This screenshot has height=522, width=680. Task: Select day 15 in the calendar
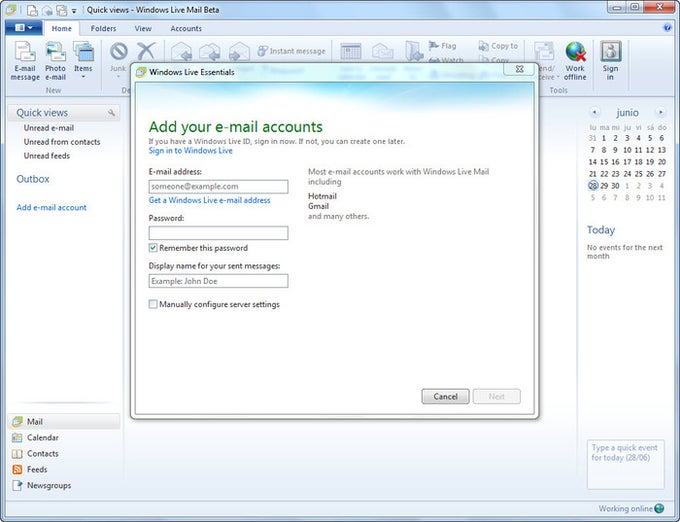tap(604, 162)
